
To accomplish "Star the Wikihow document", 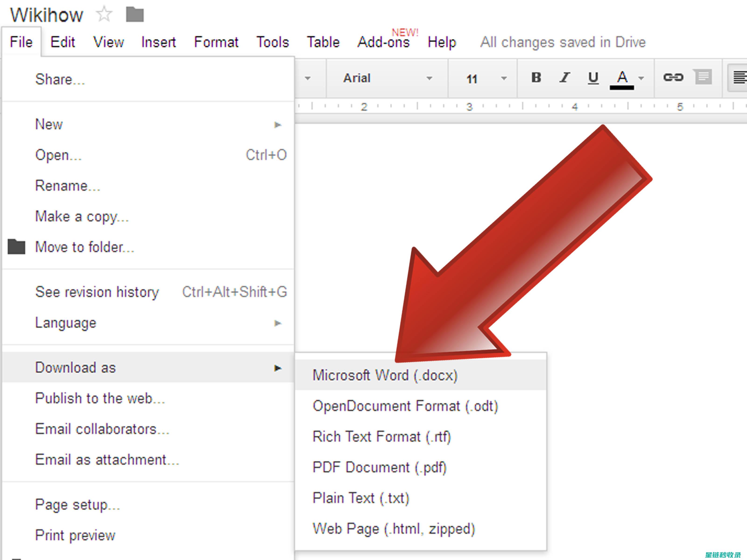I will (104, 14).
